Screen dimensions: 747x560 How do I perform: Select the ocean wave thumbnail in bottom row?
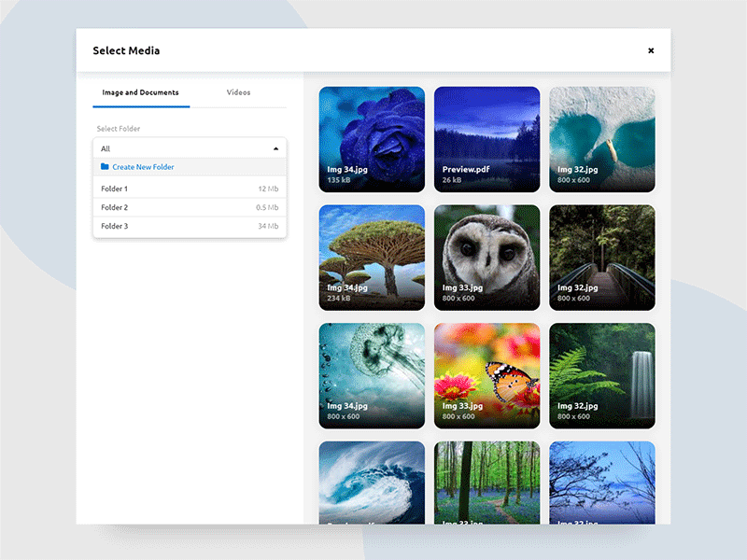[372, 481]
